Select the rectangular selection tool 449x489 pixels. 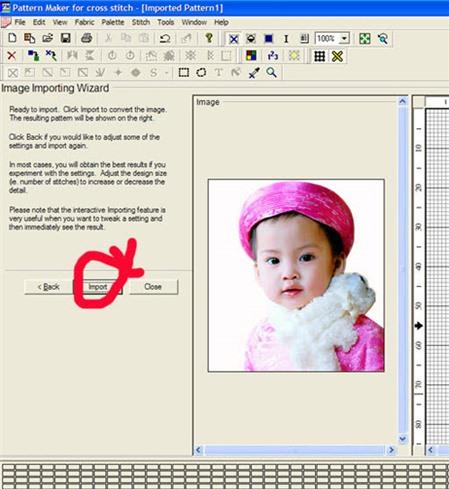coord(184,72)
